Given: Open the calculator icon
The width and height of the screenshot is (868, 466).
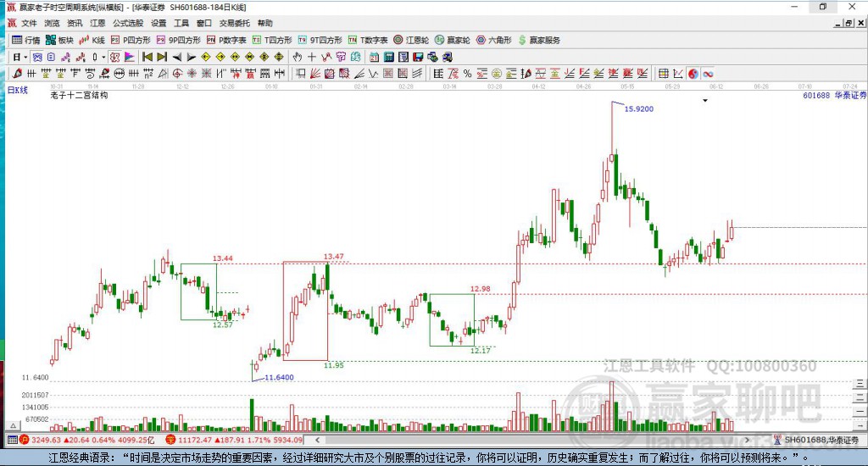Looking at the screenshot, I should coord(388,57).
